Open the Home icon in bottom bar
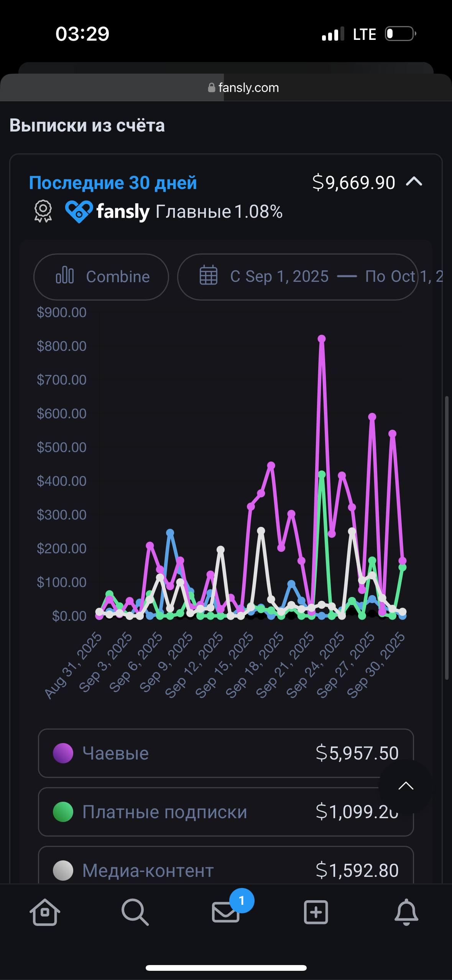 pyautogui.click(x=45, y=912)
